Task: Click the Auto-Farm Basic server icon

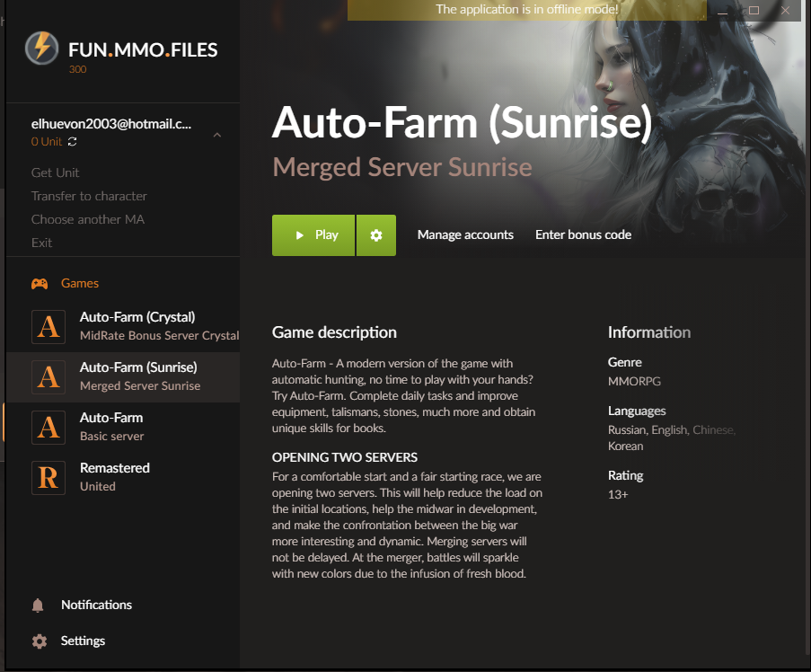Action: click(48, 427)
